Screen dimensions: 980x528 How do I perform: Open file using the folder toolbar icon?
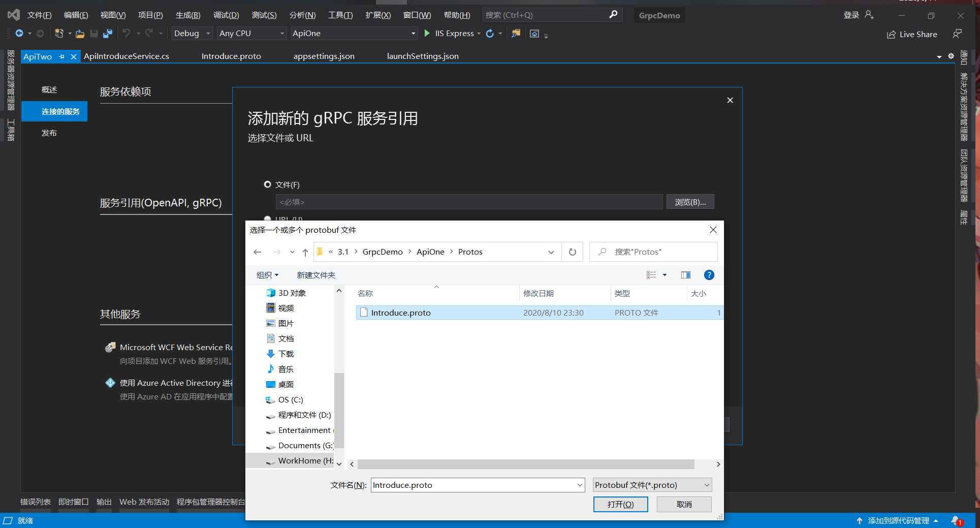point(80,34)
